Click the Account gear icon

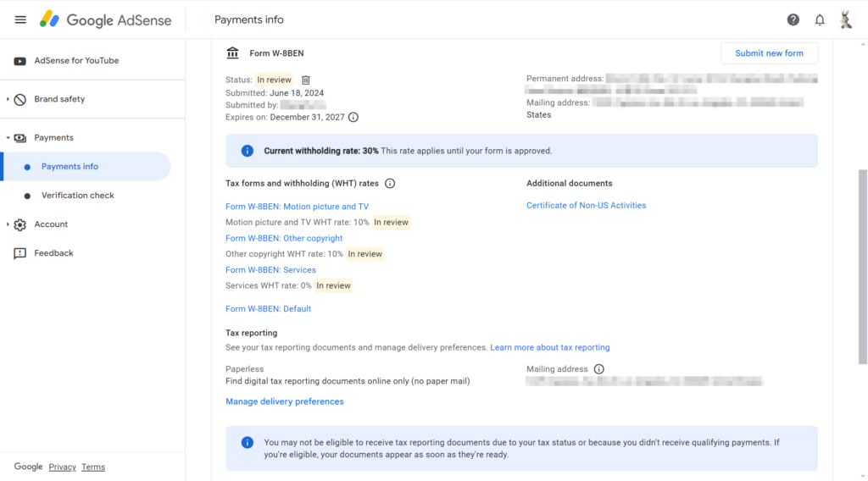pos(20,224)
